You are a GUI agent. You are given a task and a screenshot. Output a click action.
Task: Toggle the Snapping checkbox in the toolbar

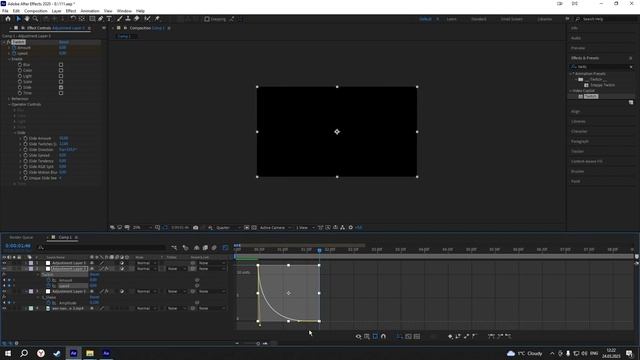click(x=207, y=19)
